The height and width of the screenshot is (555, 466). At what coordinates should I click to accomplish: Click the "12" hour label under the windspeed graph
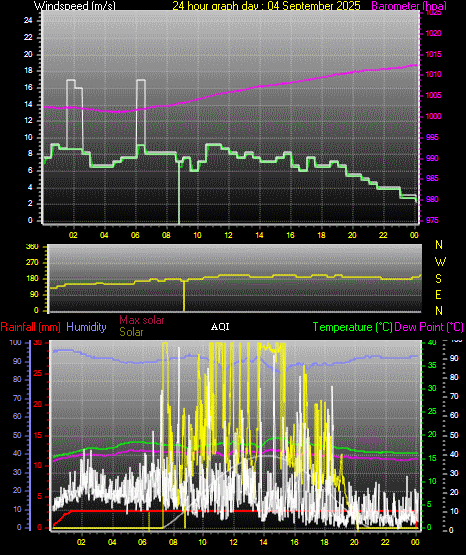coord(228,235)
